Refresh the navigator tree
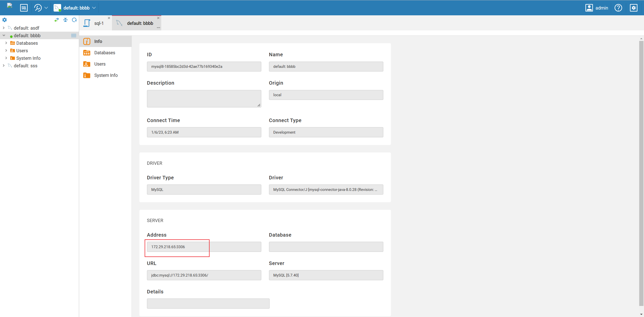This screenshot has height=317, width=644. pyautogui.click(x=74, y=20)
